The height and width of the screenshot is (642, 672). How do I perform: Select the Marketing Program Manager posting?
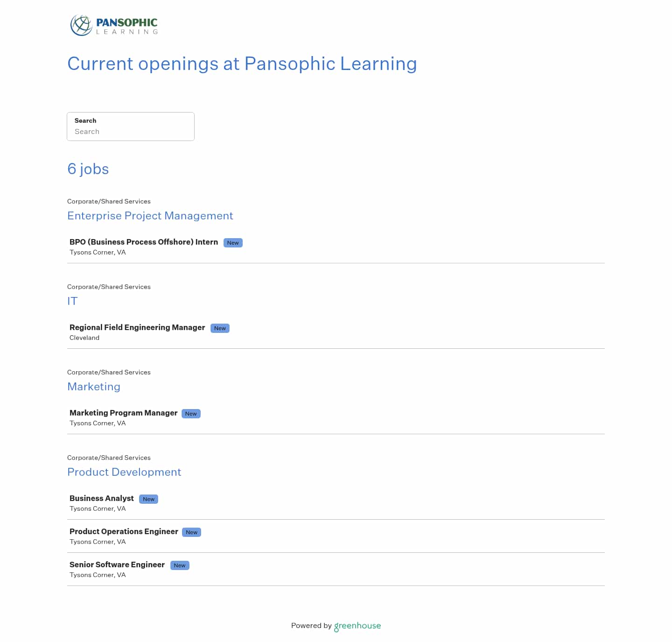[x=123, y=413]
